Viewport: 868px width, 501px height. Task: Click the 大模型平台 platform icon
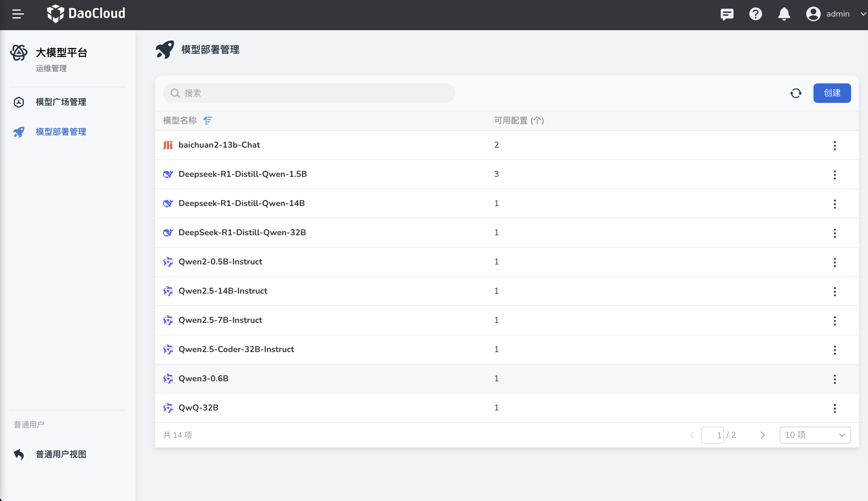click(19, 53)
